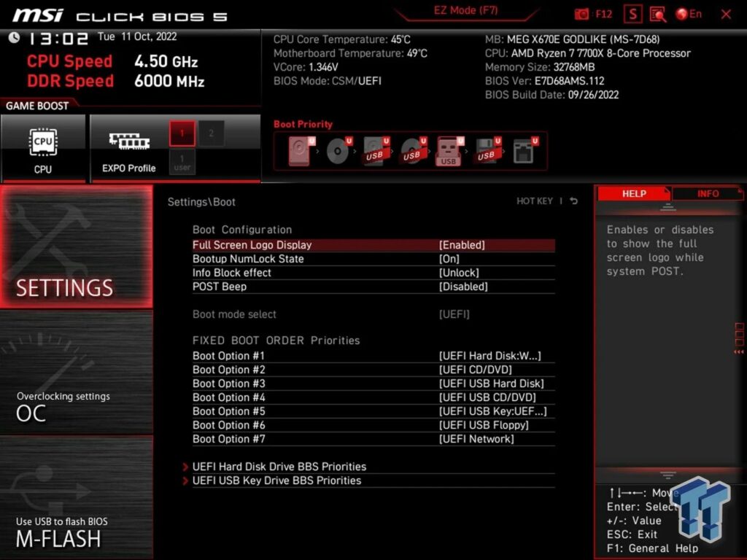The height and width of the screenshot is (560, 747).
Task: Select EXPO profile 2
Action: pos(211,133)
